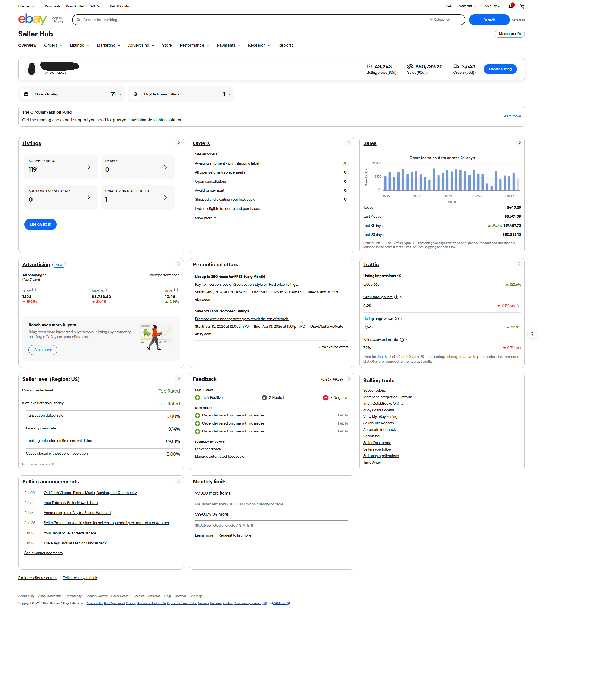This screenshot has width=599, height=700.
Task: Click the List an item button
Action: pos(40,224)
